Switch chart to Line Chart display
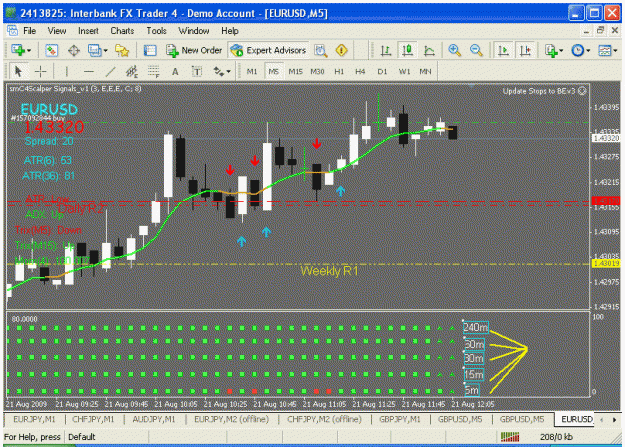 [x=429, y=50]
